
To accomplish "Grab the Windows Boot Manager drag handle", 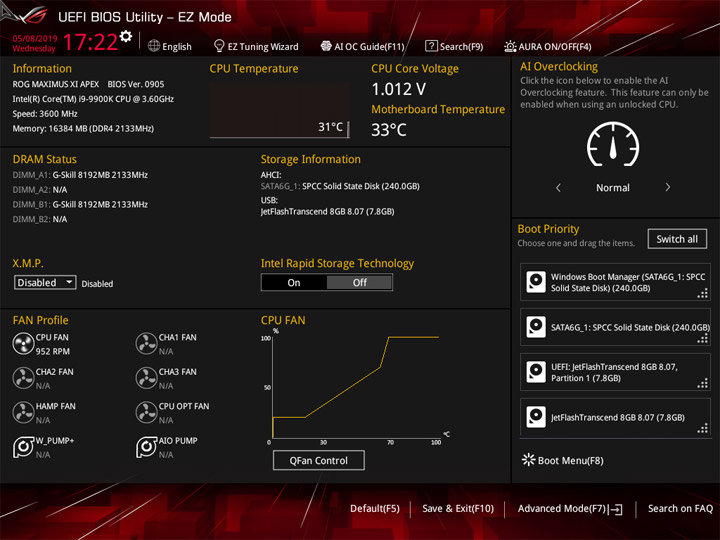I will (x=703, y=293).
